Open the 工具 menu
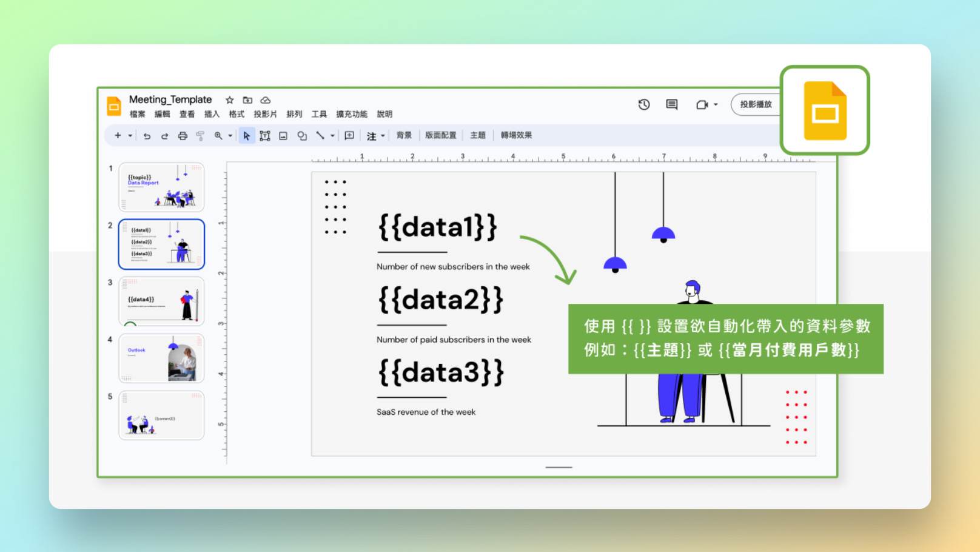 319,114
